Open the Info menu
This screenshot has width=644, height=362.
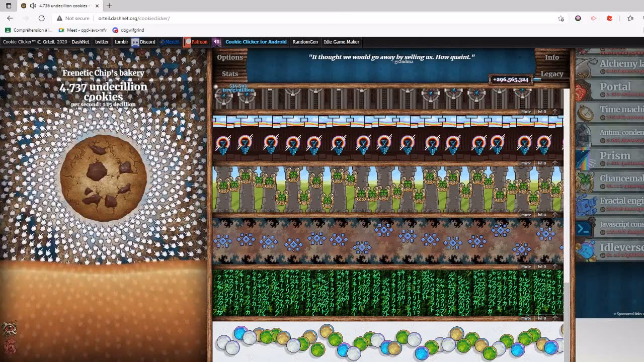point(552,57)
